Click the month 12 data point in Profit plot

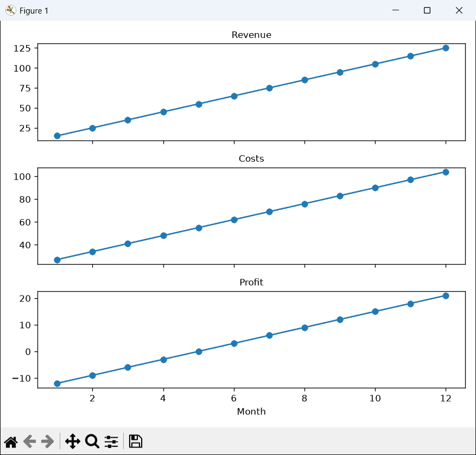point(446,296)
